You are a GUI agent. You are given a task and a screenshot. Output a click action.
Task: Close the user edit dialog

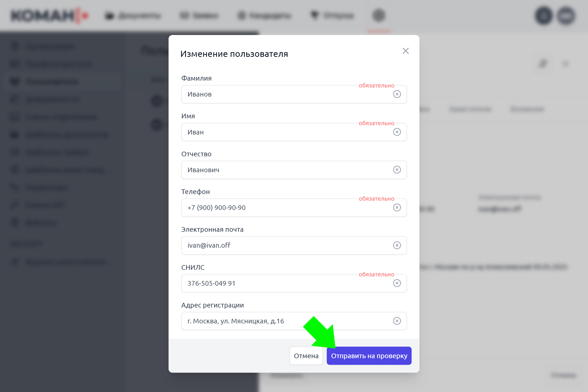coord(405,51)
